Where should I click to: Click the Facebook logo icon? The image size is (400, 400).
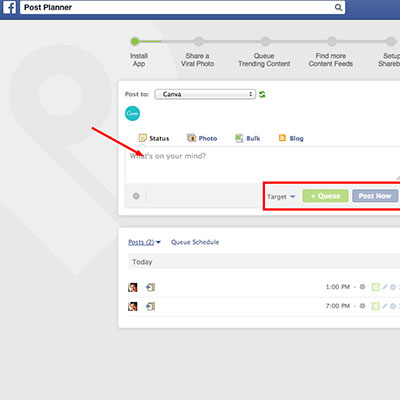10,7
